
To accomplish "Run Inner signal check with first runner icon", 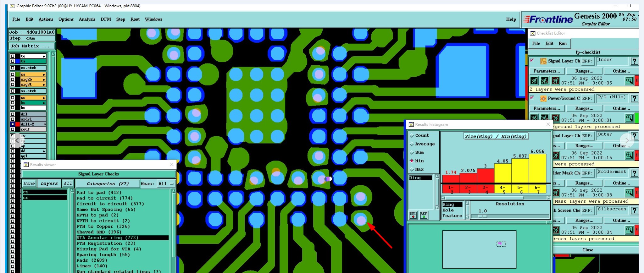I will pyautogui.click(x=534, y=81).
